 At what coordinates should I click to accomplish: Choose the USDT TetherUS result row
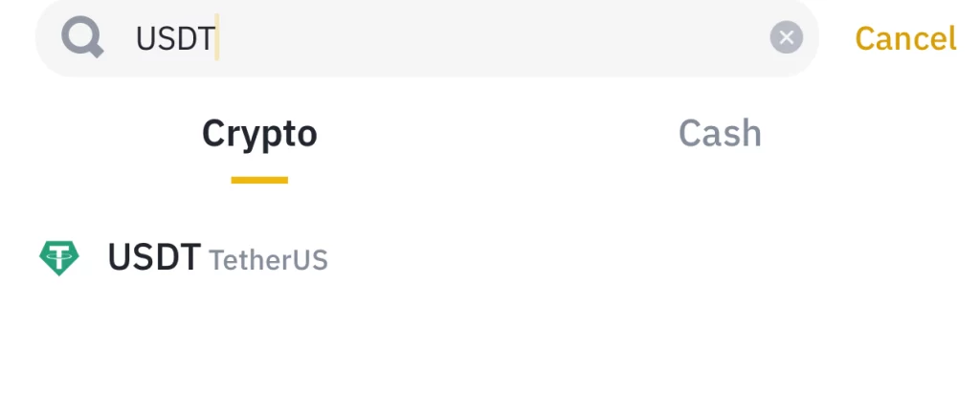coord(490,258)
